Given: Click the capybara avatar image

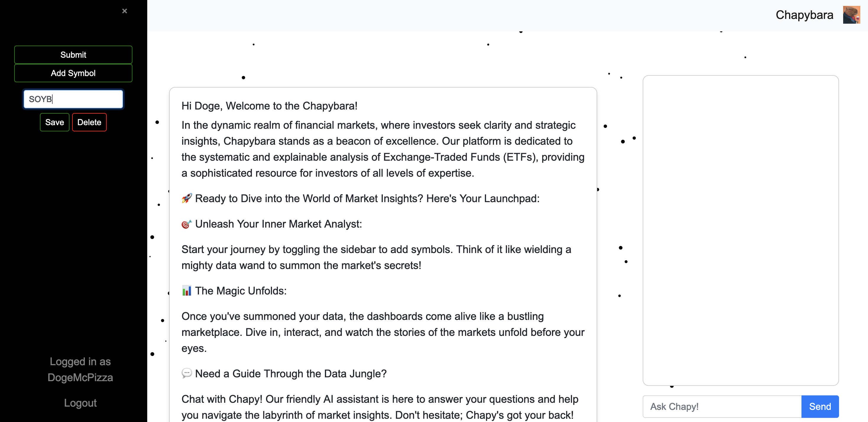Looking at the screenshot, I should (x=851, y=15).
